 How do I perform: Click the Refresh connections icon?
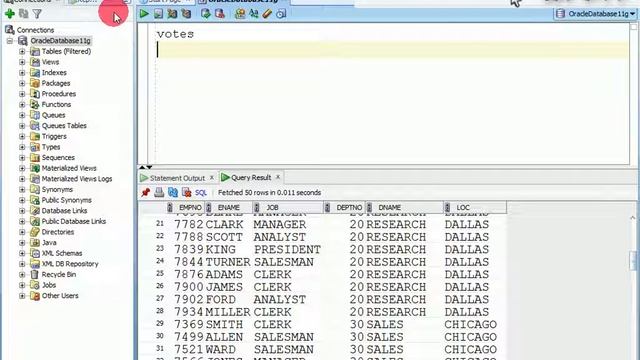pyautogui.click(x=24, y=14)
